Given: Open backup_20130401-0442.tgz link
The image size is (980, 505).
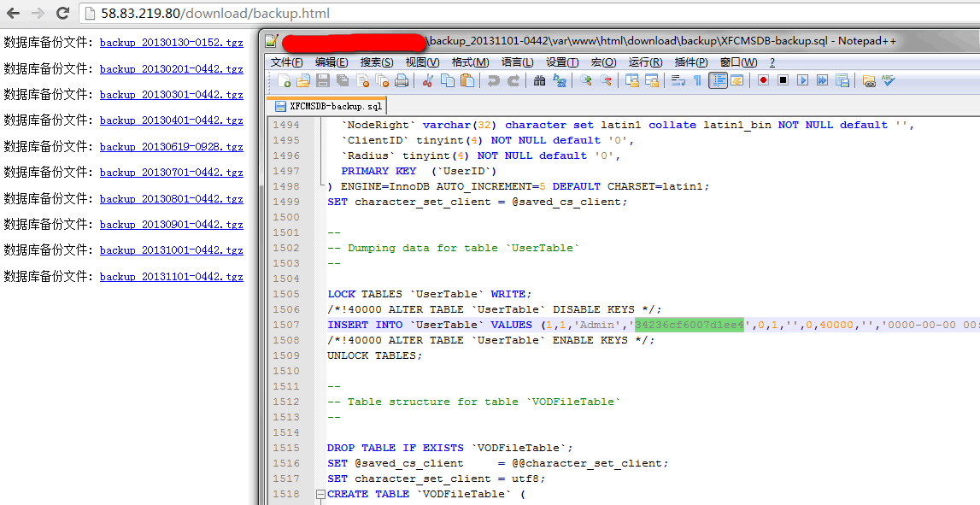Looking at the screenshot, I should tap(171, 120).
